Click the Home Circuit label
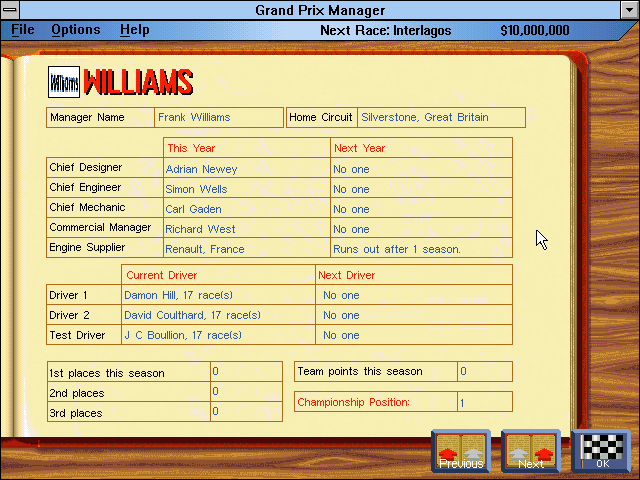640x480 pixels. pyautogui.click(x=320, y=118)
